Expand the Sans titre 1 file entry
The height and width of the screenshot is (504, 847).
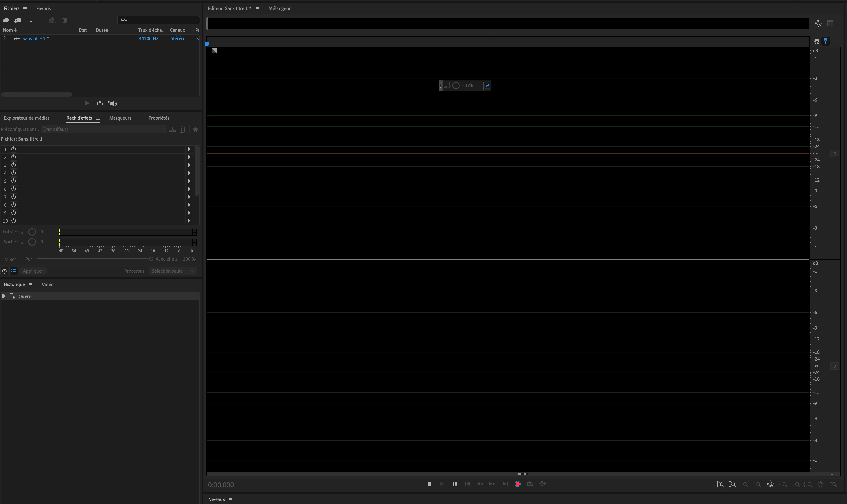click(x=5, y=38)
